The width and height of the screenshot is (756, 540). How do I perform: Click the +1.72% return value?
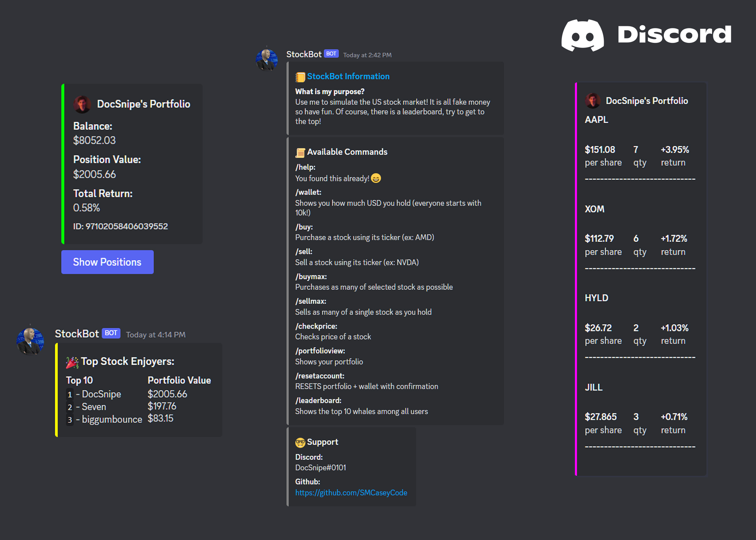(x=674, y=238)
